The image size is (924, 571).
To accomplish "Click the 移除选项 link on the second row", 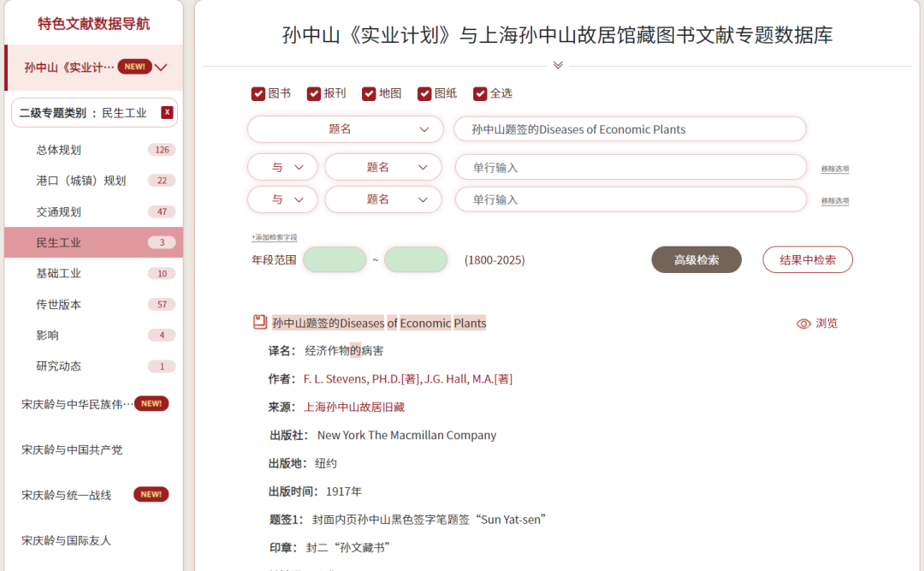I will tap(834, 169).
